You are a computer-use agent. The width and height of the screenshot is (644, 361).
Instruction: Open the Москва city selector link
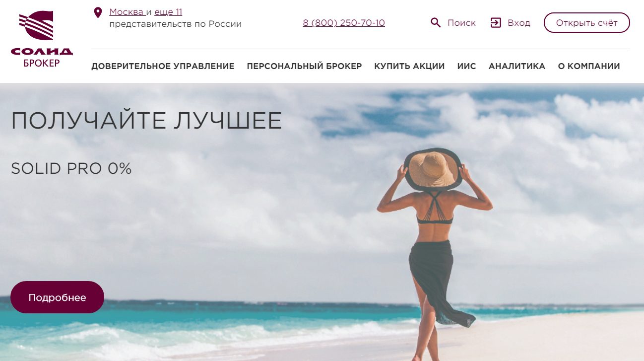[x=127, y=12]
